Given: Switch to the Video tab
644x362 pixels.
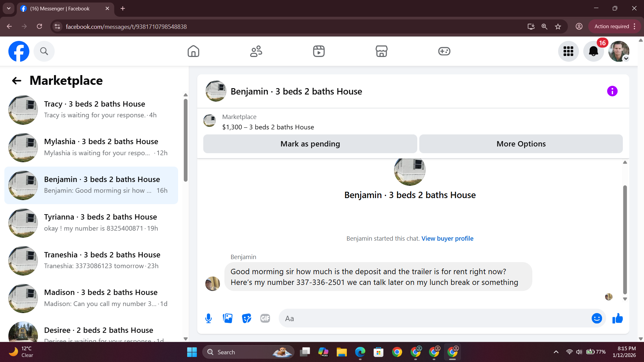Looking at the screenshot, I should tap(319, 51).
